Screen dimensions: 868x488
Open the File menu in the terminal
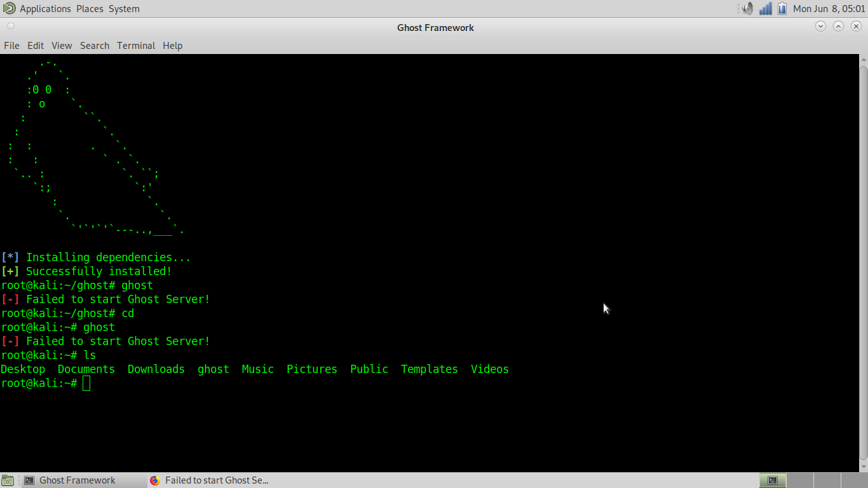click(11, 45)
